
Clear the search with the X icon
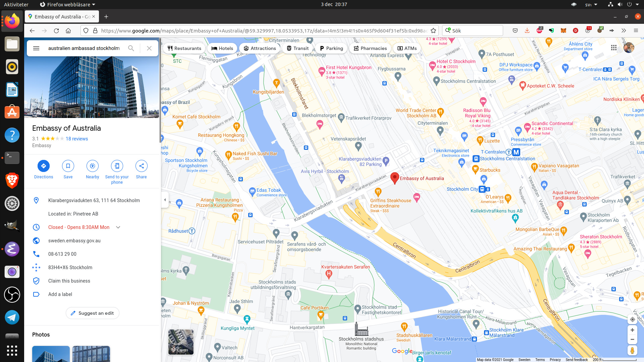tap(149, 48)
